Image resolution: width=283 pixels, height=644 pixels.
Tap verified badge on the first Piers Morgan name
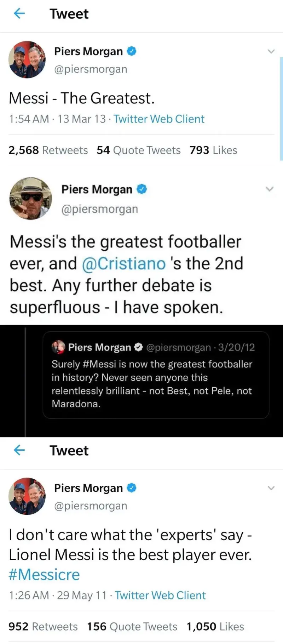coord(132,51)
